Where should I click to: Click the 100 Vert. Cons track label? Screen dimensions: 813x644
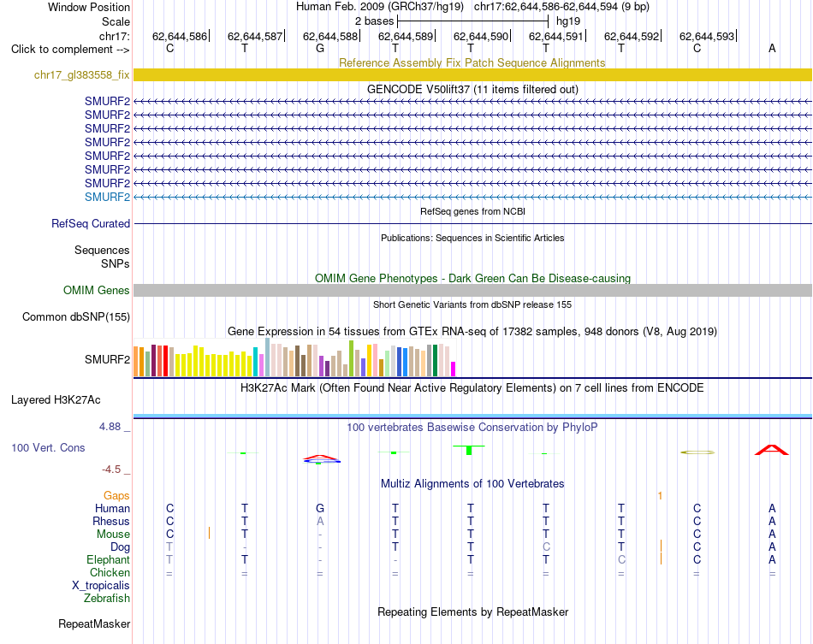(x=48, y=447)
